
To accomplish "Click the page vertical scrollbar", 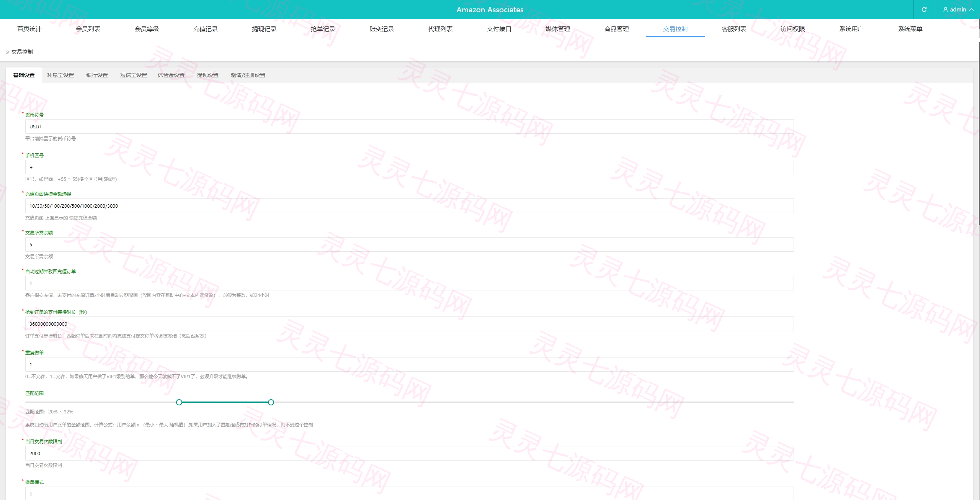I will point(978,134).
